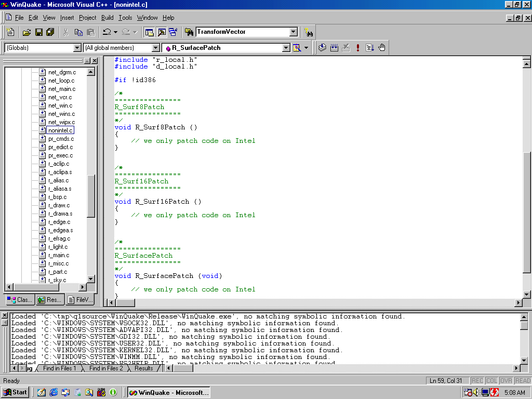Click the Open file folder icon
Image resolution: width=532 pixels, height=399 pixels.
26,32
